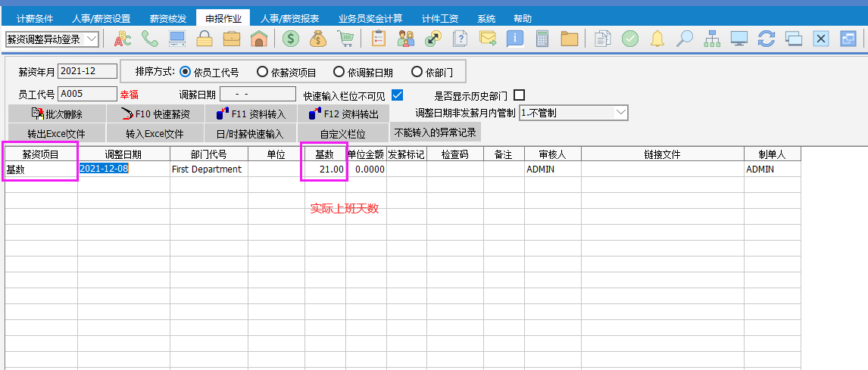Click the two-people users toolbar icon
Screen dimensions: 868x370
point(406,39)
